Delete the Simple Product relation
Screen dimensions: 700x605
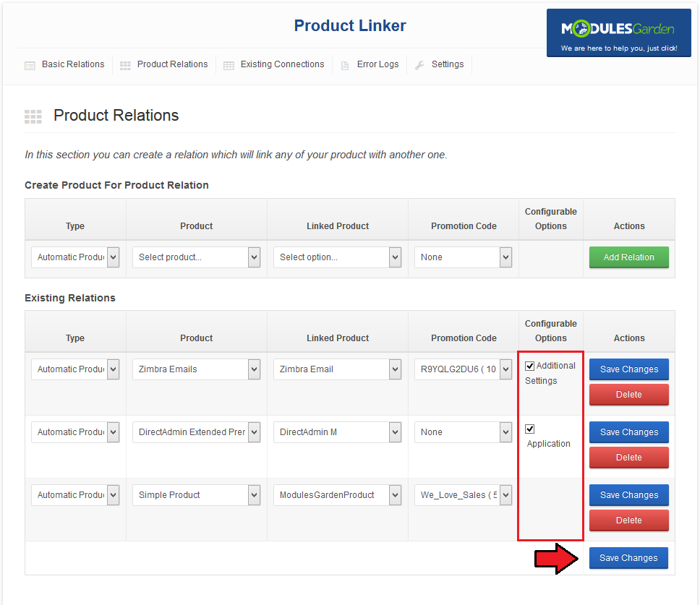628,520
